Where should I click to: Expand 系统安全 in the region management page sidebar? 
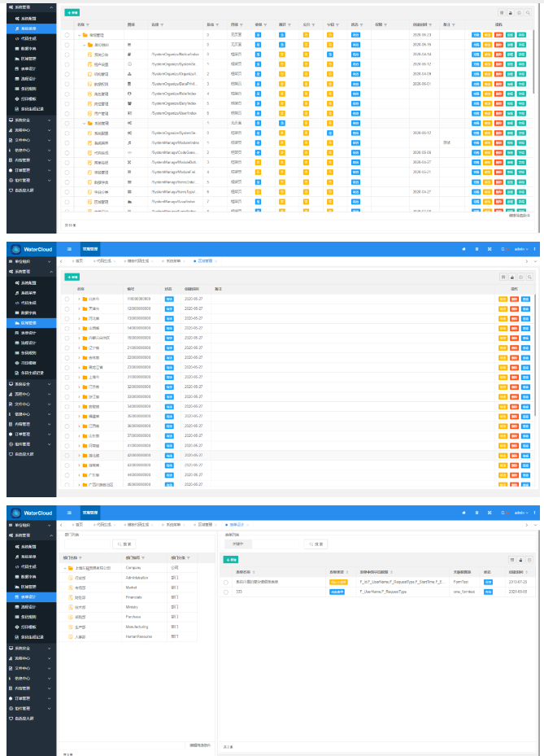click(32, 384)
